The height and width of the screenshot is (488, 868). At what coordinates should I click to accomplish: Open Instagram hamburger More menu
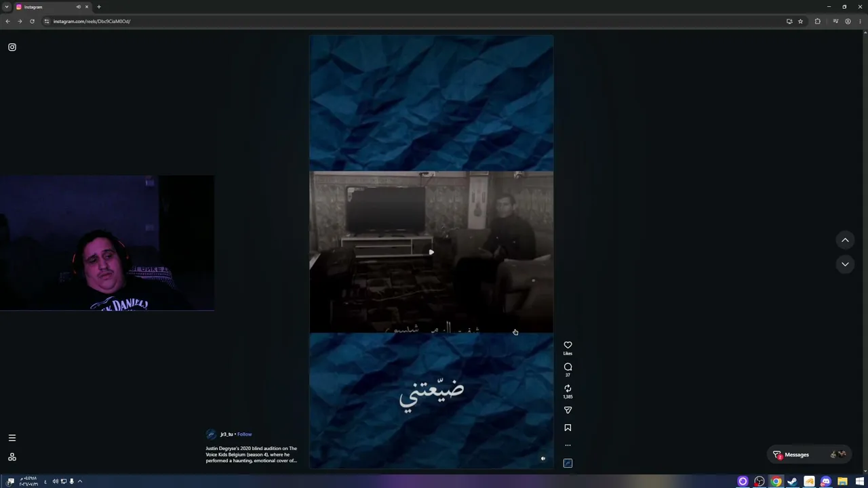click(12, 438)
